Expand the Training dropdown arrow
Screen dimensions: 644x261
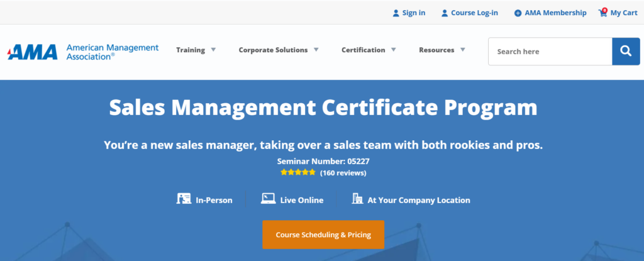click(213, 50)
